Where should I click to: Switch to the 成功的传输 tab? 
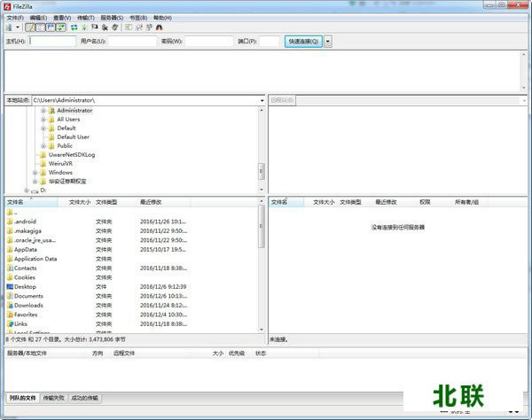[x=84, y=398]
